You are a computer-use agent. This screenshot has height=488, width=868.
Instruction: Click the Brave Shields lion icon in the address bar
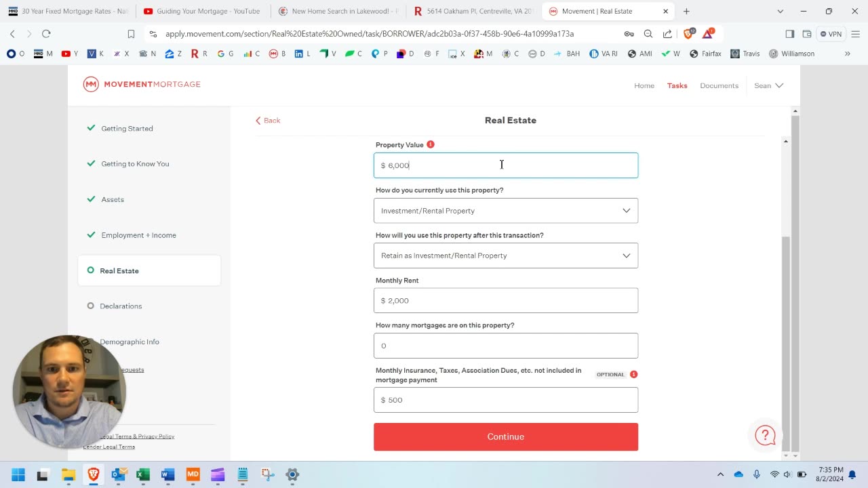click(689, 34)
